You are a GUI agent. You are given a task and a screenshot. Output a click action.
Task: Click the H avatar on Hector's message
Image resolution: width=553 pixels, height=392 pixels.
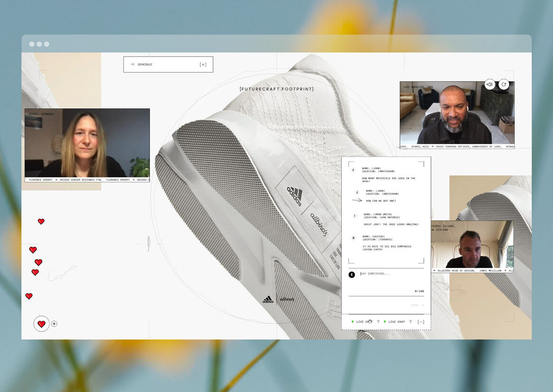click(x=353, y=238)
